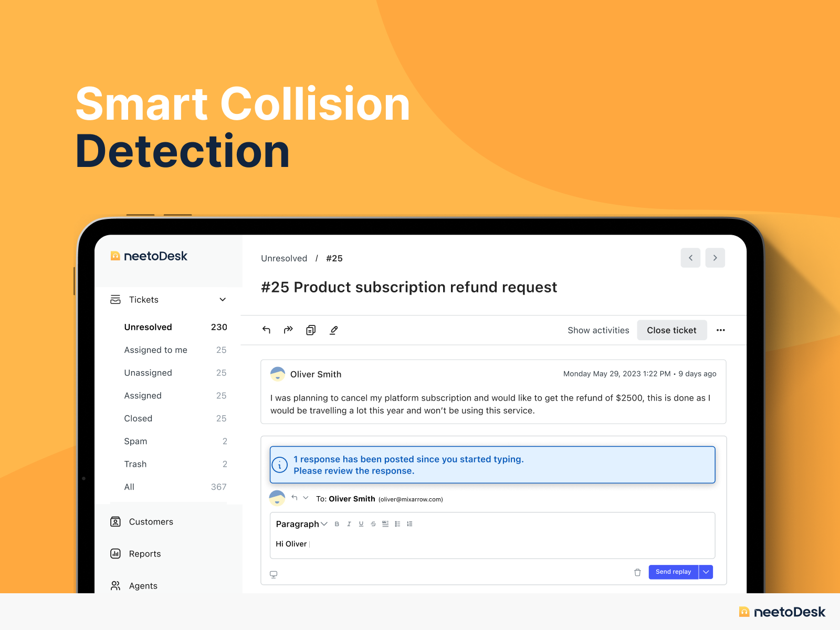Open the edit pencil icon in the toolbar
Image resolution: width=840 pixels, height=630 pixels.
pos(334,330)
